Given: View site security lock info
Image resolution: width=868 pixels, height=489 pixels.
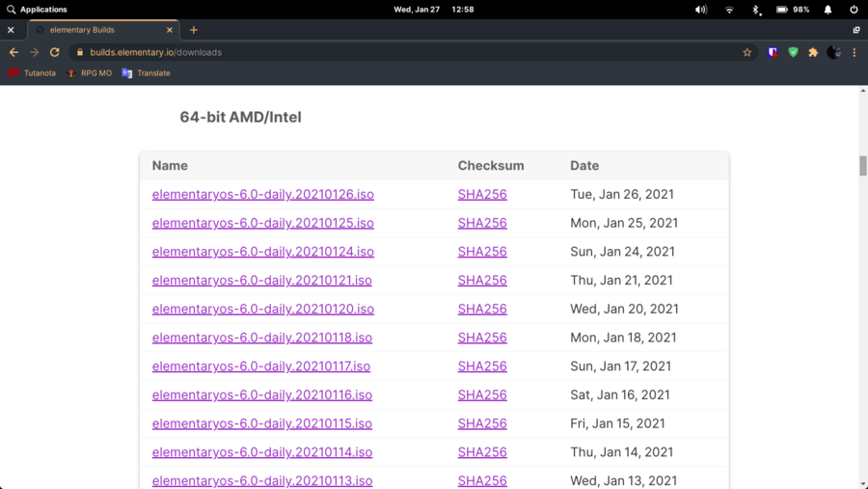Looking at the screenshot, I should [80, 52].
